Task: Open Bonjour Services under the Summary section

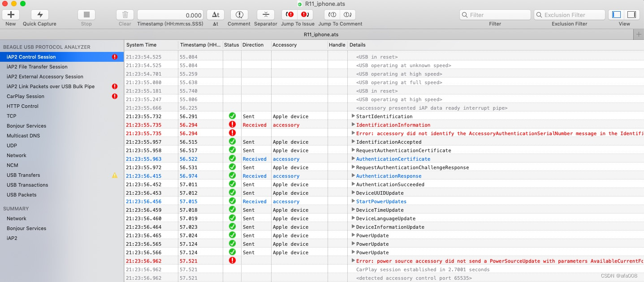Action: click(x=62, y=228)
